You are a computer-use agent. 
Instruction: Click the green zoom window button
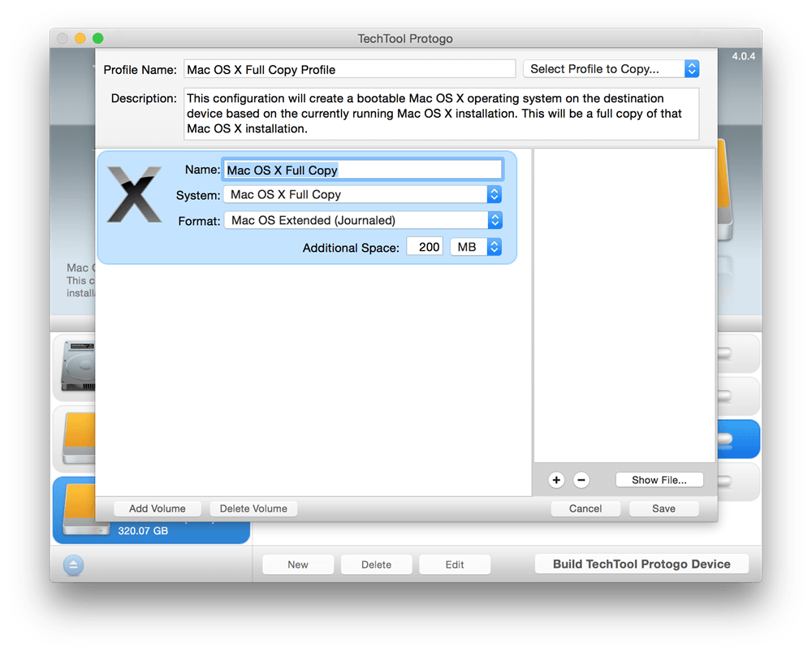[98, 38]
